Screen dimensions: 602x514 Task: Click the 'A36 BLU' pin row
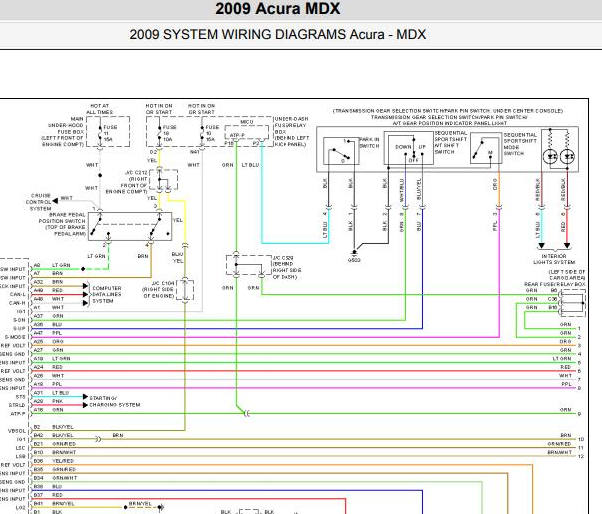click(x=48, y=324)
